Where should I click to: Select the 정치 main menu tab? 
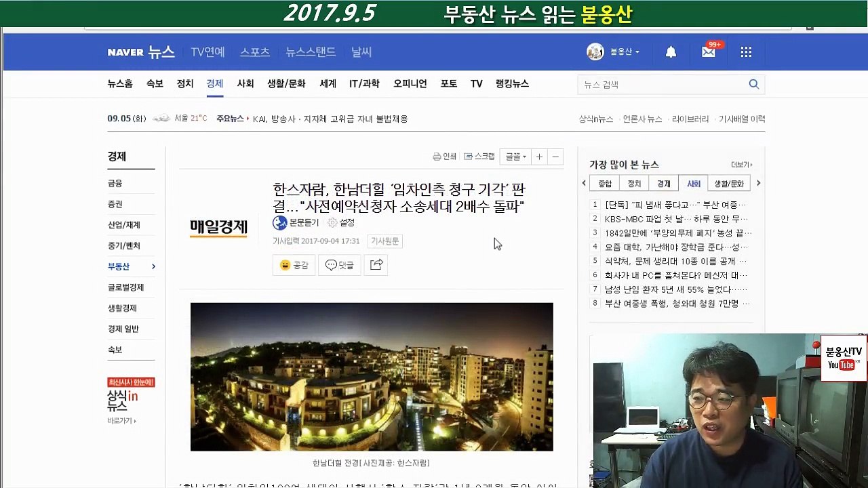(185, 83)
